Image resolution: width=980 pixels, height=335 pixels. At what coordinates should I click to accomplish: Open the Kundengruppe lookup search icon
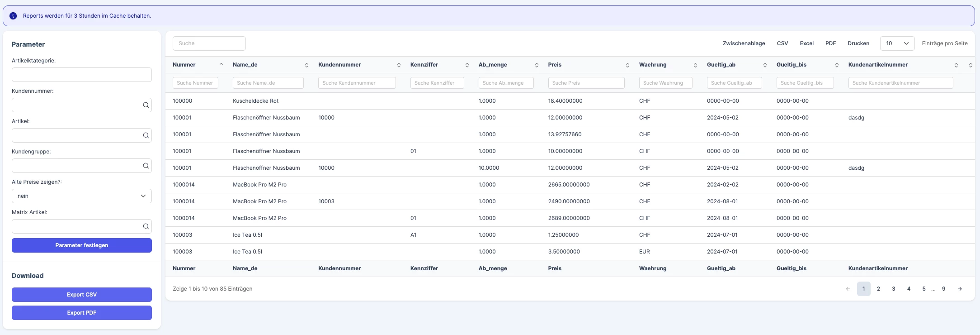[146, 166]
